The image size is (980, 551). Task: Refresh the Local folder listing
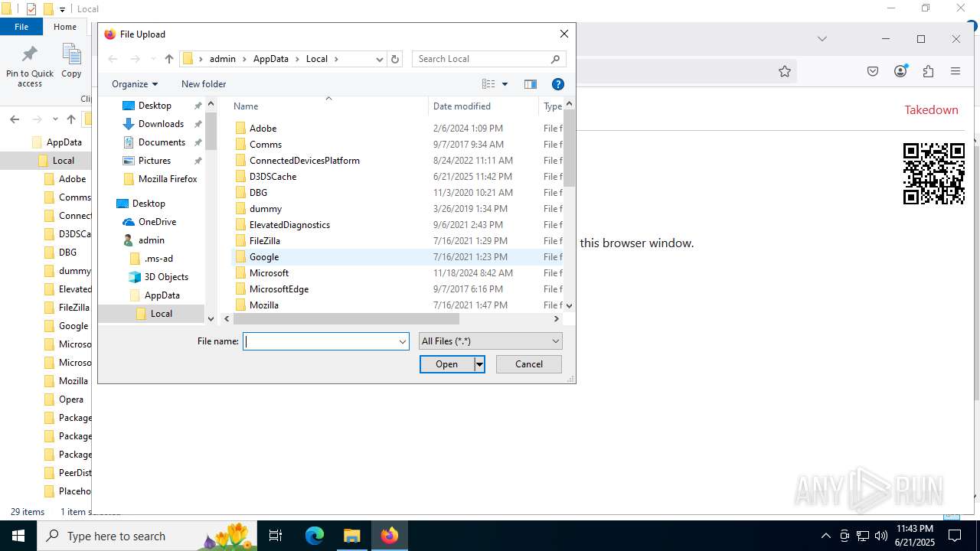click(x=395, y=59)
